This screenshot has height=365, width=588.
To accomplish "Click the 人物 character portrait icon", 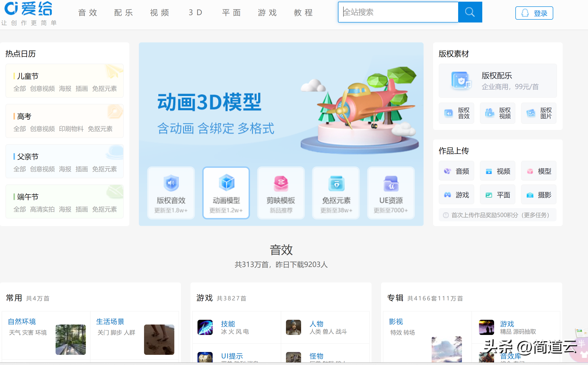I will click(294, 327).
